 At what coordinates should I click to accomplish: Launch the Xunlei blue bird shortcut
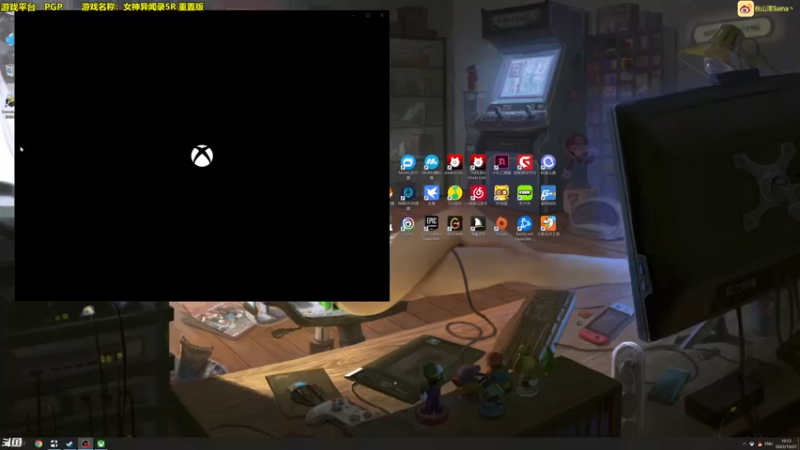(431, 193)
